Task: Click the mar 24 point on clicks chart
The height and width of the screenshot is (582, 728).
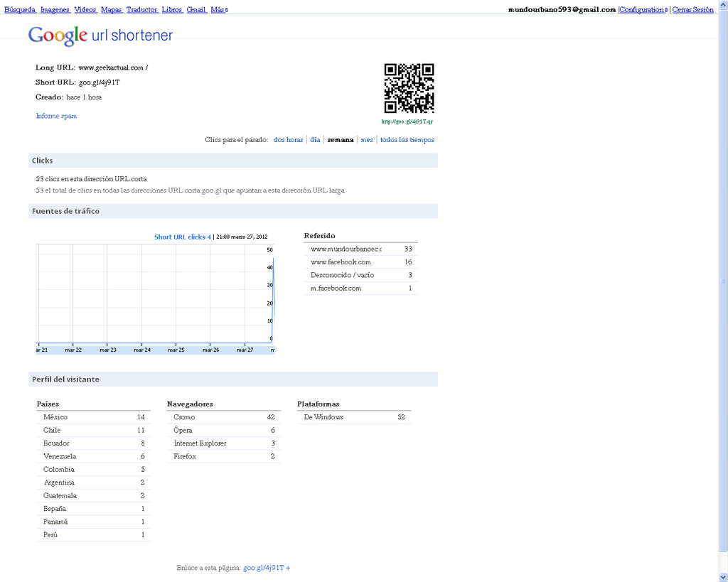Action: coord(142,342)
